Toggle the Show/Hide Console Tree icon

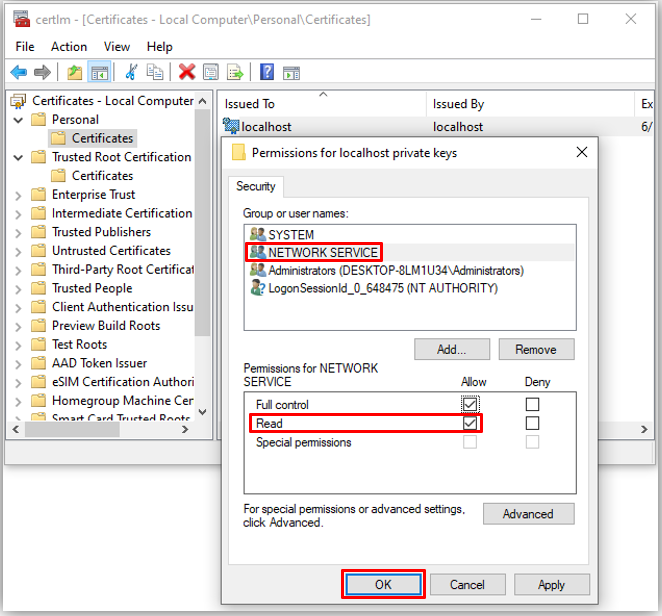[100, 72]
